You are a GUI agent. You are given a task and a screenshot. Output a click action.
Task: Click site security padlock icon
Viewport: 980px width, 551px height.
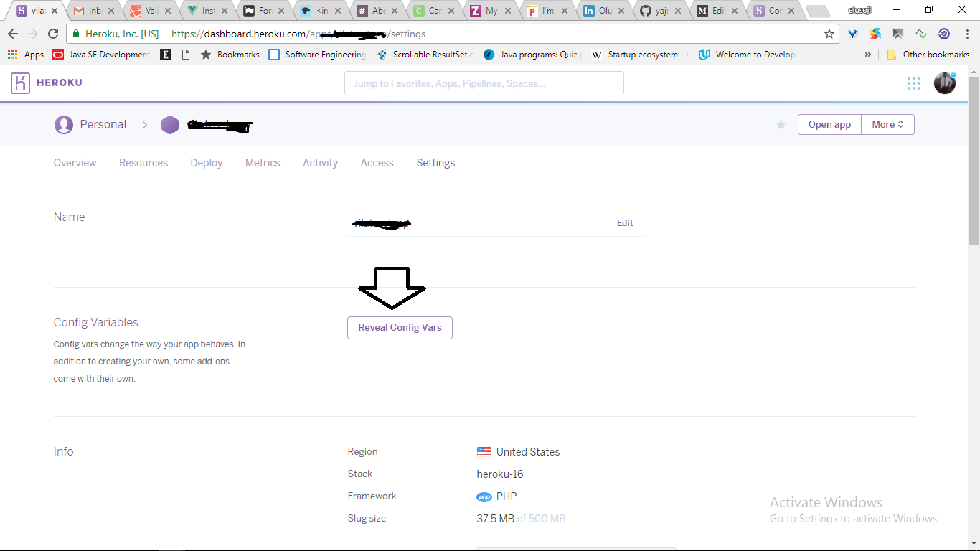click(x=77, y=34)
